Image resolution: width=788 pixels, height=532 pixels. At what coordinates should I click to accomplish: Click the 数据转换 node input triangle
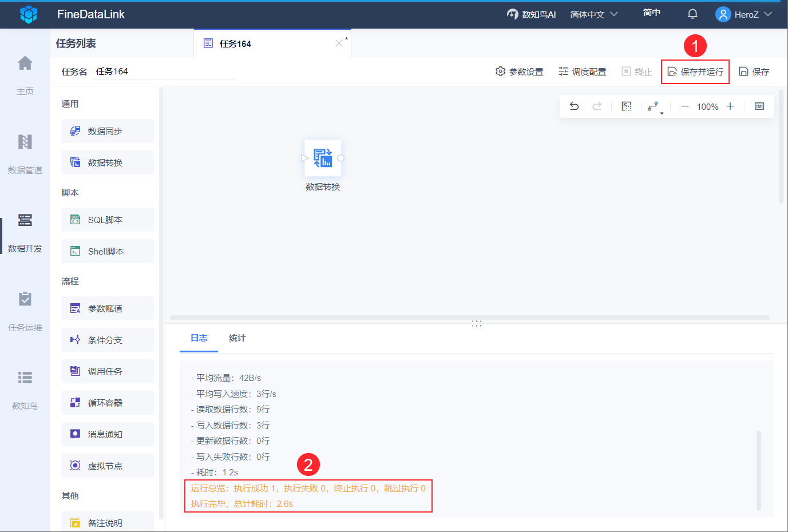point(304,158)
